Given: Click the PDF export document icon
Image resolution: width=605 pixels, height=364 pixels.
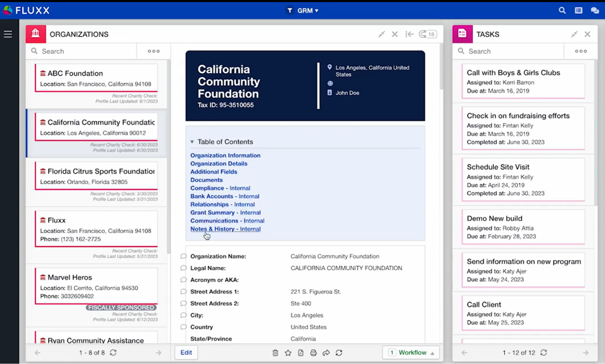Looking at the screenshot, I should pos(301,353).
